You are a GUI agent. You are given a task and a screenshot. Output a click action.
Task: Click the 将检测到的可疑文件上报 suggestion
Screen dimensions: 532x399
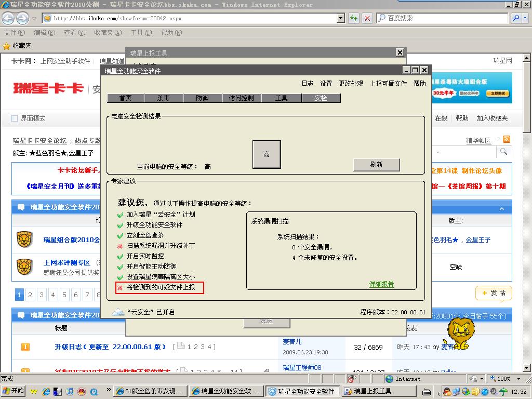coord(161,287)
